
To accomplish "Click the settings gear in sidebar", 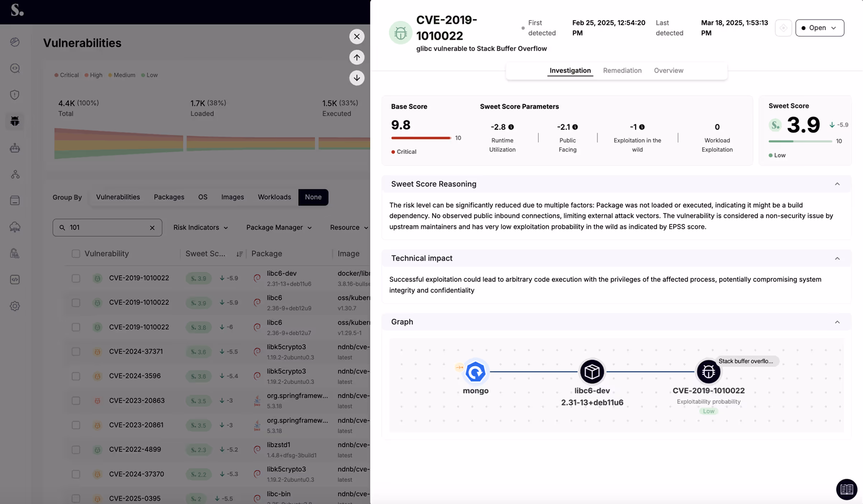I will 15,306.
